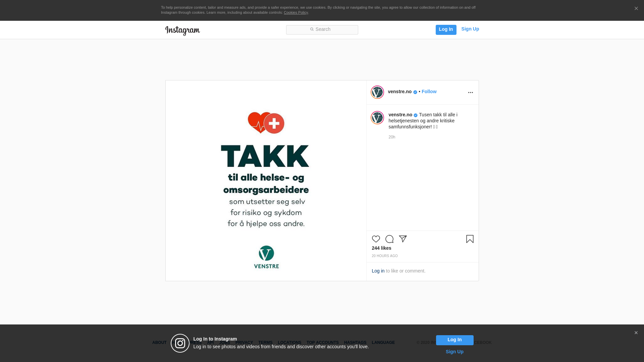The height and width of the screenshot is (362, 644).
Task: Click Log in to like or comment link
Action: coord(378,271)
